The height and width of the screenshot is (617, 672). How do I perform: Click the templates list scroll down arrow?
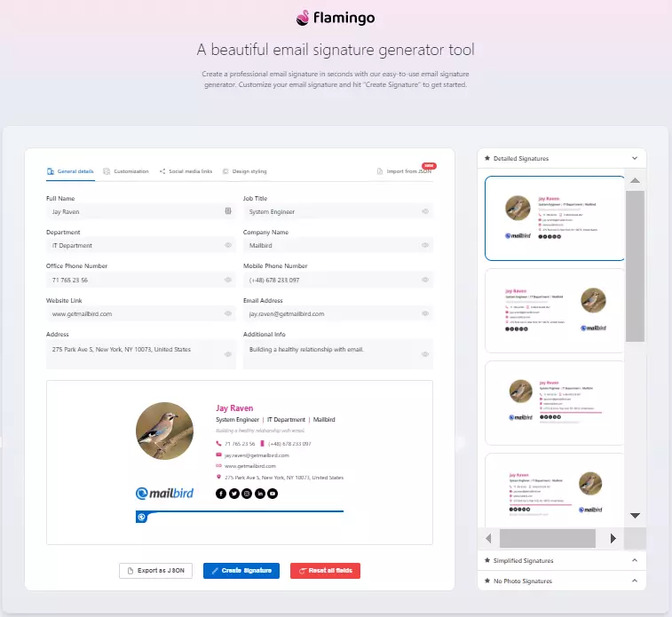click(635, 516)
